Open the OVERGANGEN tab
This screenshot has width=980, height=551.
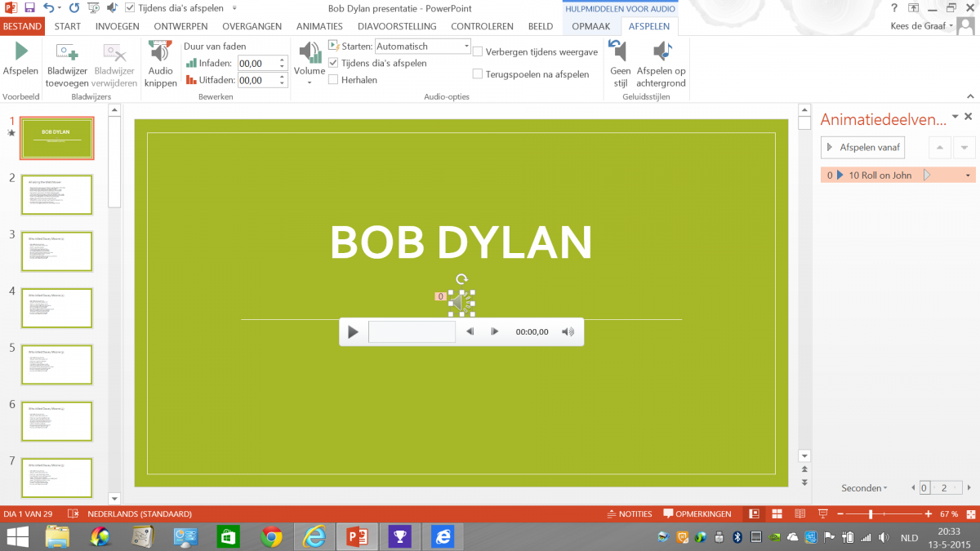252,26
